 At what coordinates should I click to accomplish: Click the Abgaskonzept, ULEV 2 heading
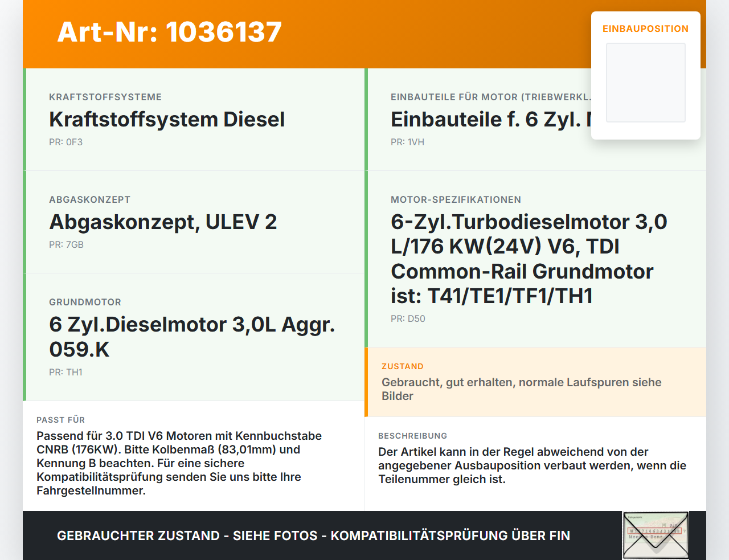pos(163,222)
